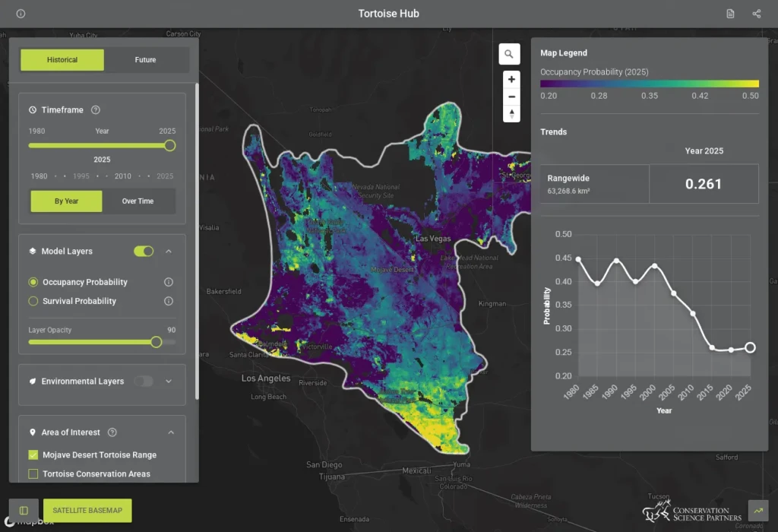Reset map bearing with compass button
The width and height of the screenshot is (778, 532).
(511, 114)
